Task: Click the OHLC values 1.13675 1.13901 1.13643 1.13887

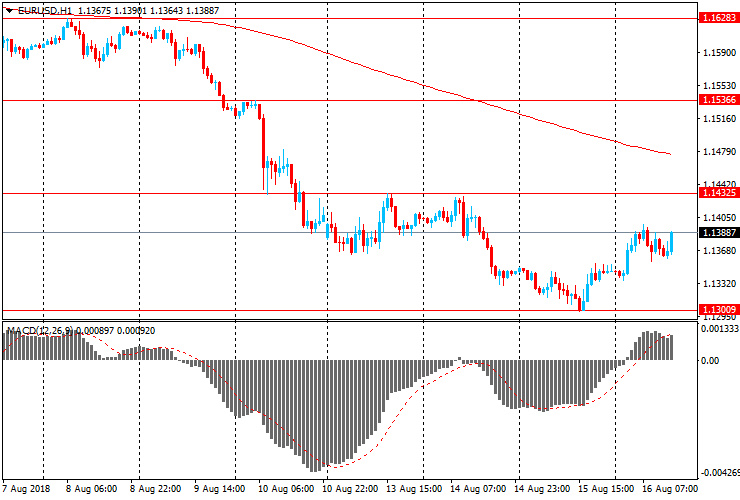Action: point(148,10)
